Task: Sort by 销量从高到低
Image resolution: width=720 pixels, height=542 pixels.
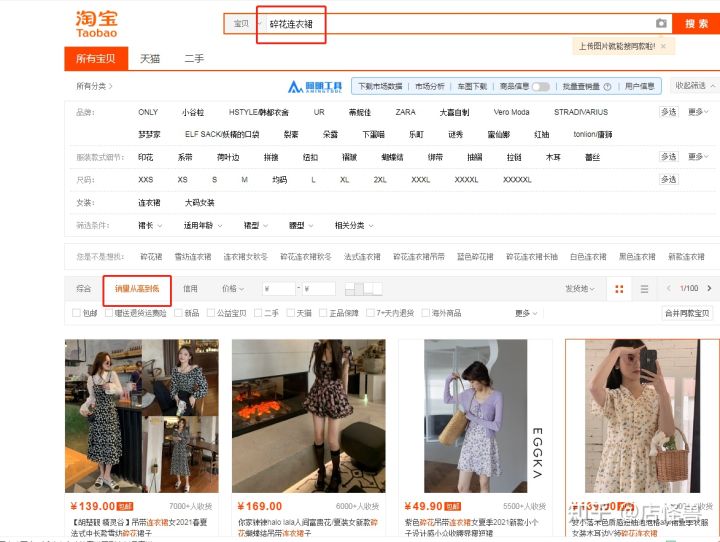Action: coord(137,288)
